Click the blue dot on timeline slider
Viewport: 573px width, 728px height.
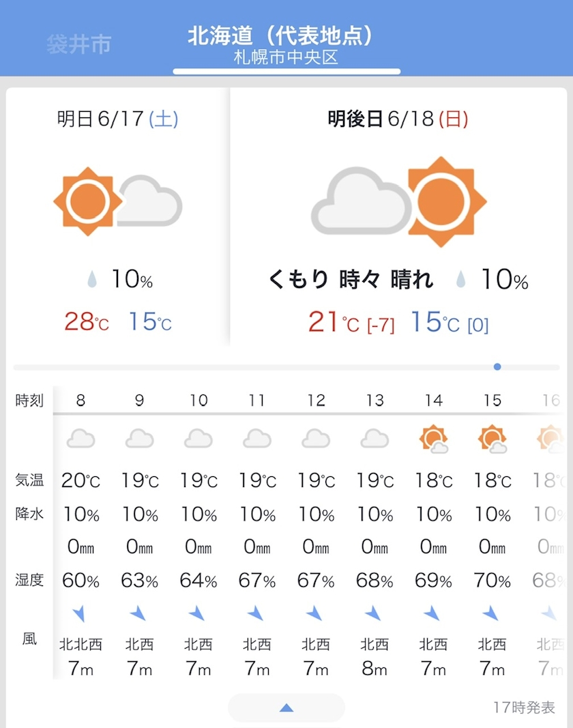pos(497,367)
